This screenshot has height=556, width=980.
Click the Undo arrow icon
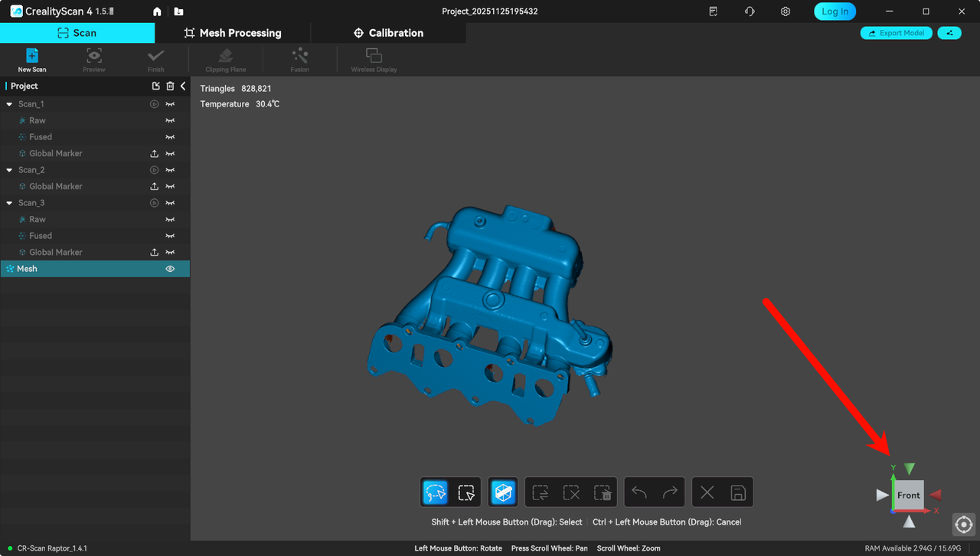tap(639, 492)
